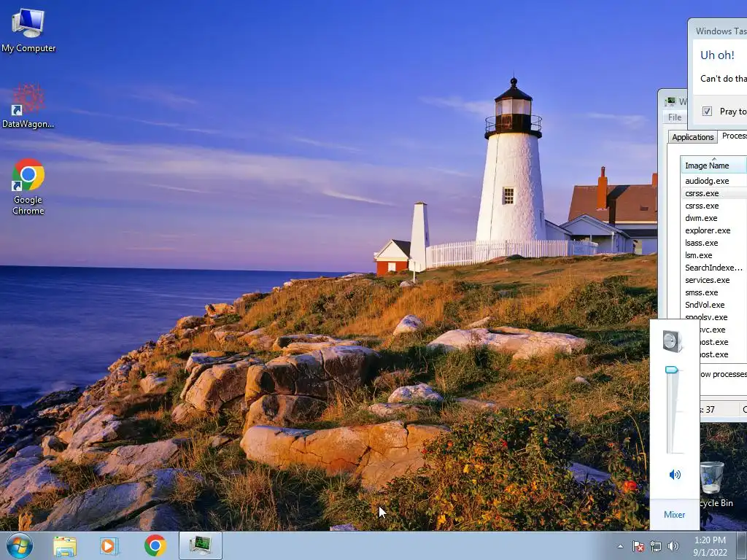Launch Windows Media Player from taskbar
This screenshot has width=747, height=560.
tap(109, 545)
